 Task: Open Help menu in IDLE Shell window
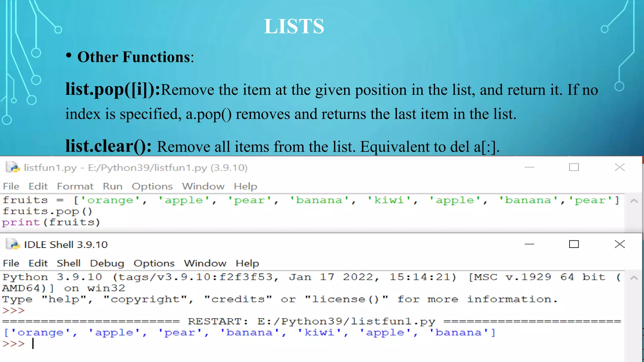pyautogui.click(x=247, y=263)
